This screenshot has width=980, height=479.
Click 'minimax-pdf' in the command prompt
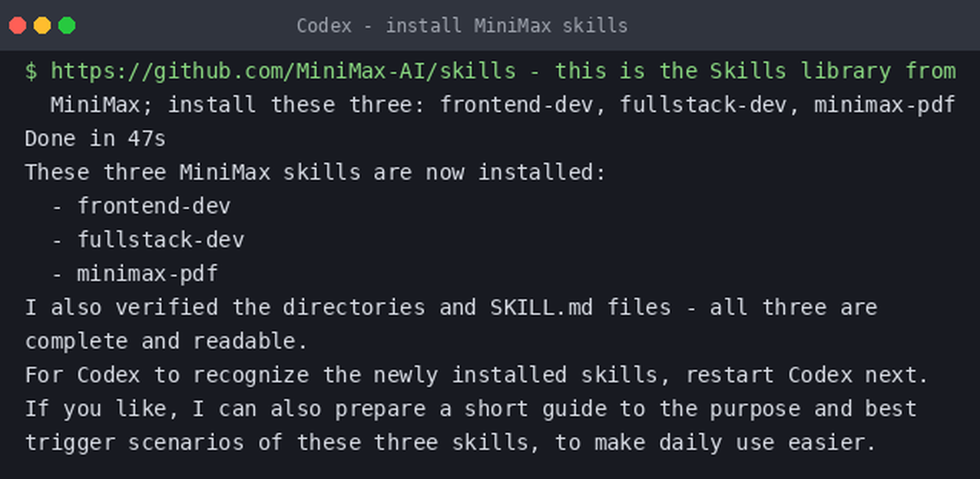pyautogui.click(x=884, y=105)
